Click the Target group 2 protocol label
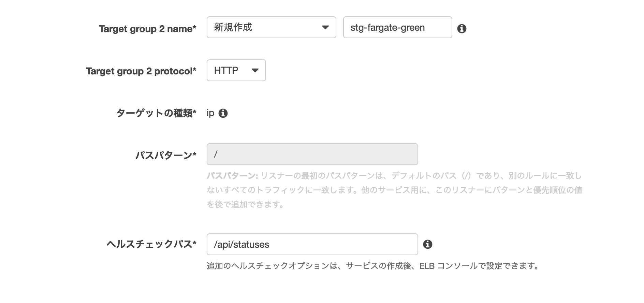 click(141, 71)
